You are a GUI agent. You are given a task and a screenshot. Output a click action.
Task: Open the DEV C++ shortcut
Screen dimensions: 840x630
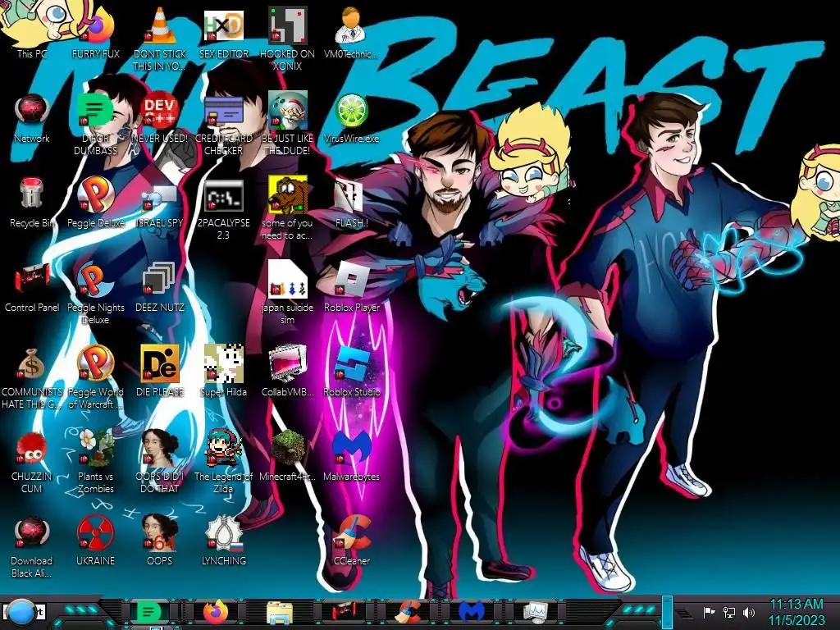(160, 119)
